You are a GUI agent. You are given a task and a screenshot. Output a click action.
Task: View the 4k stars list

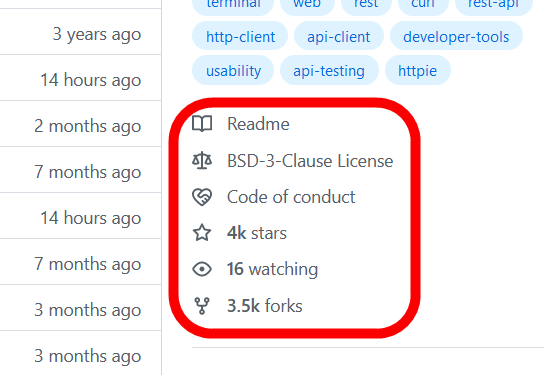[x=257, y=233]
